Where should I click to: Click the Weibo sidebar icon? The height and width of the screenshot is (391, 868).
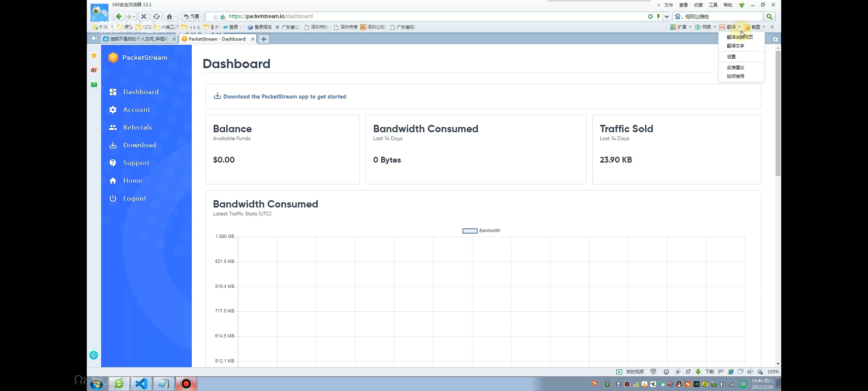94,70
